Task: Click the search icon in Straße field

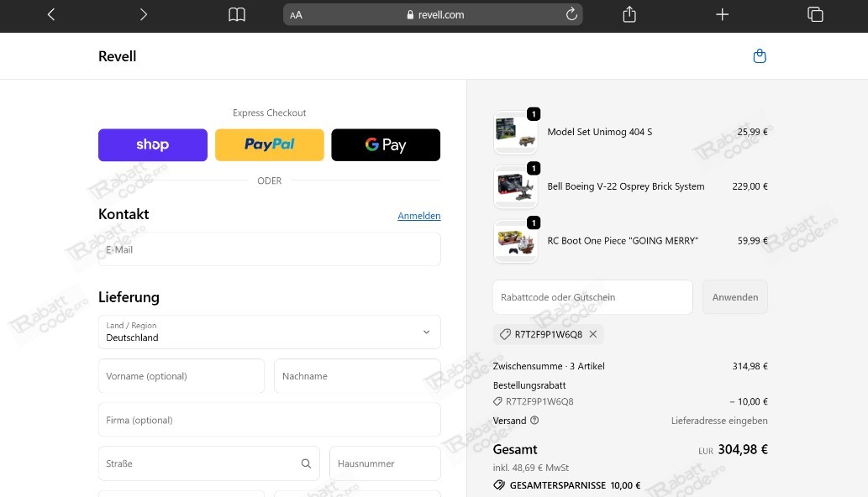Action: [306, 463]
